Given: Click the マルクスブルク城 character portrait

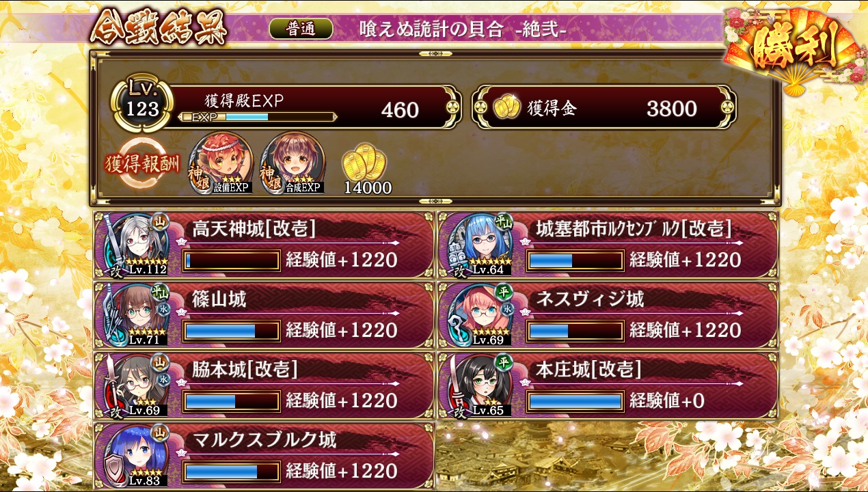Looking at the screenshot, I should click(x=136, y=455).
